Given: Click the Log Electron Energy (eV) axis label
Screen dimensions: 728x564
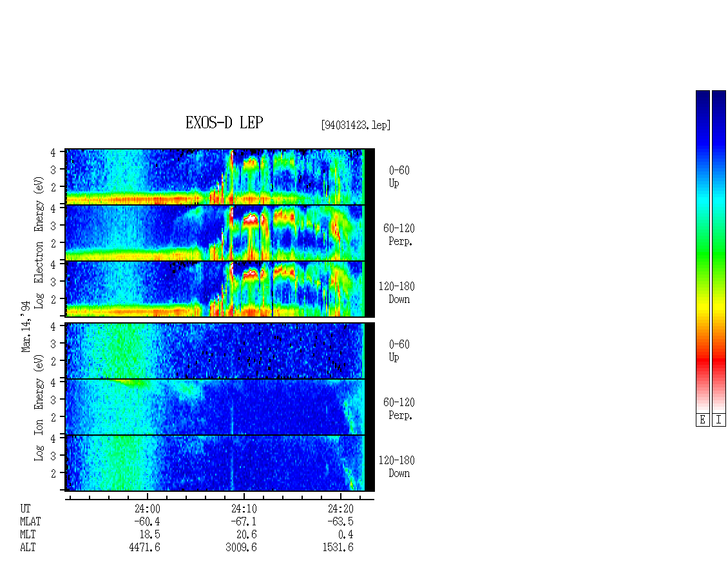Looking at the screenshot, I should 39,242.
